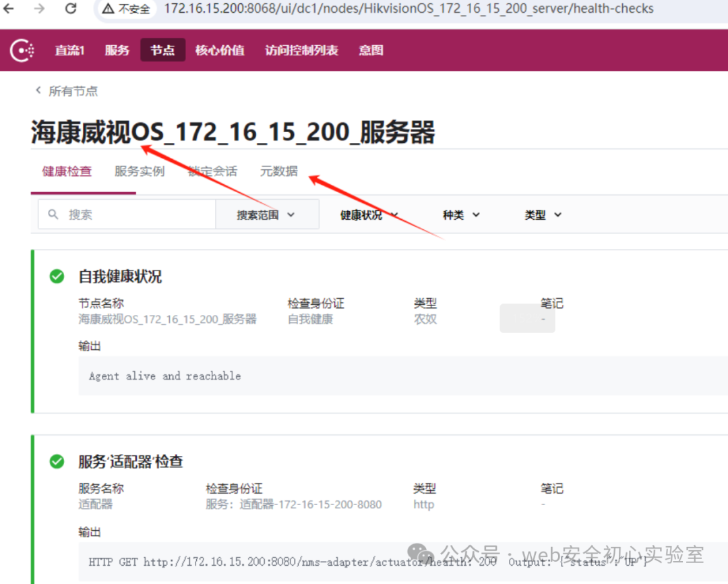Click the 不安全 security warning icon
The height and width of the screenshot is (584, 728).
(108, 8)
